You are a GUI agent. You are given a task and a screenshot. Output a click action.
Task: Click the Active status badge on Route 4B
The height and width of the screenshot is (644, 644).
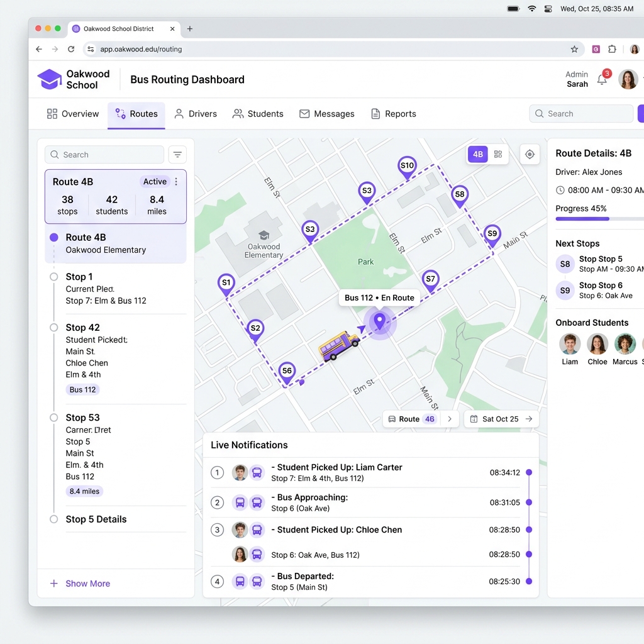[x=155, y=182]
